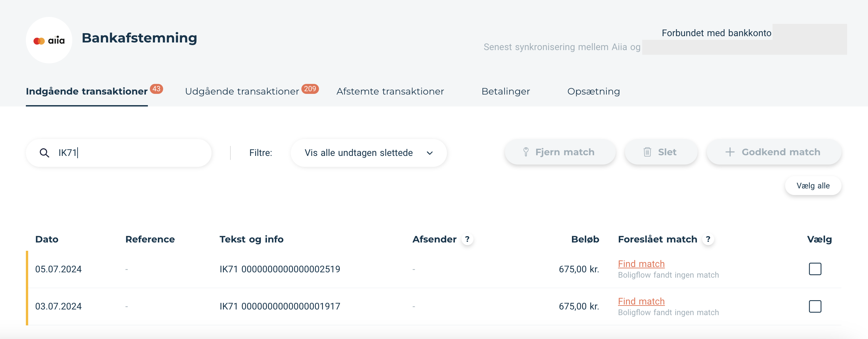Click the search magnifier icon
The height and width of the screenshot is (339, 868).
coord(44,153)
